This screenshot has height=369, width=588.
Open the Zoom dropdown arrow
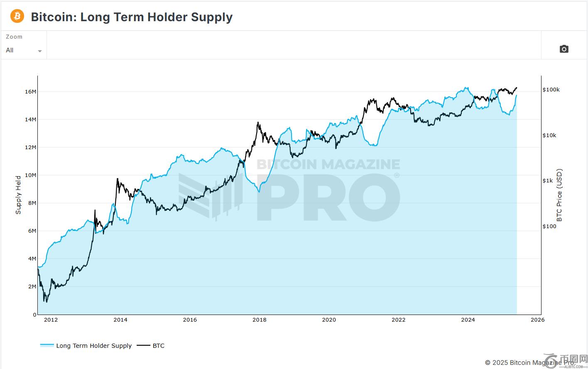(40, 51)
